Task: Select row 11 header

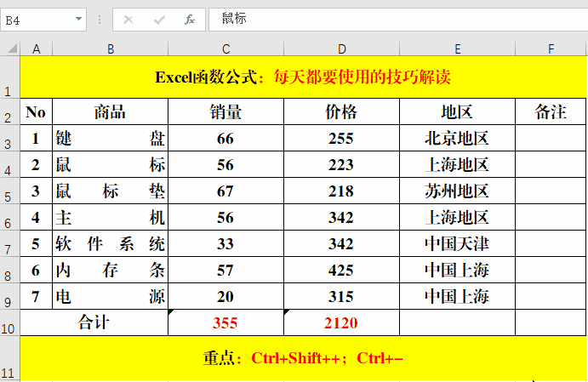Action: 9,358
